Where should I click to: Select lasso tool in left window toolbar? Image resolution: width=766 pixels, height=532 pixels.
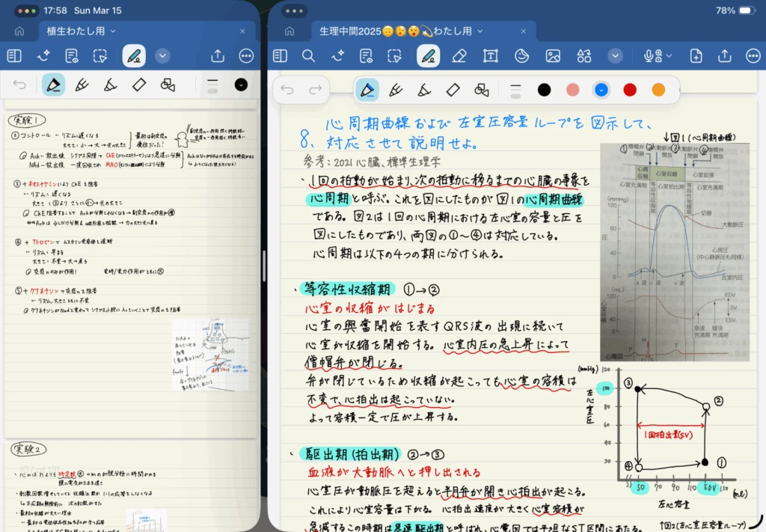(x=100, y=55)
